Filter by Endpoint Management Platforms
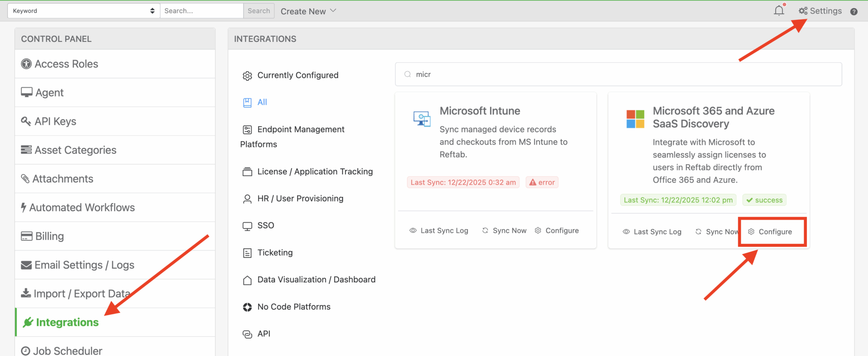Viewport: 868px width, 356px height. tap(292, 137)
